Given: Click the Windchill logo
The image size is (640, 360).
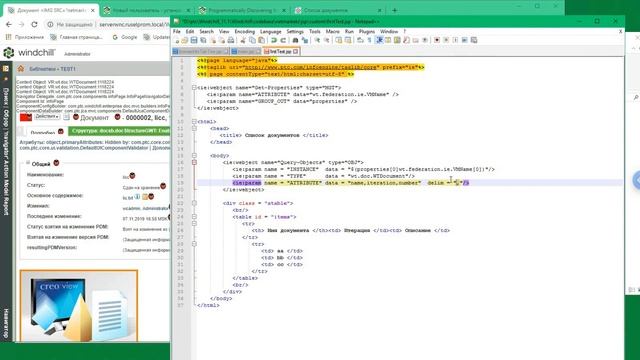Looking at the screenshot, I should coord(29,53).
